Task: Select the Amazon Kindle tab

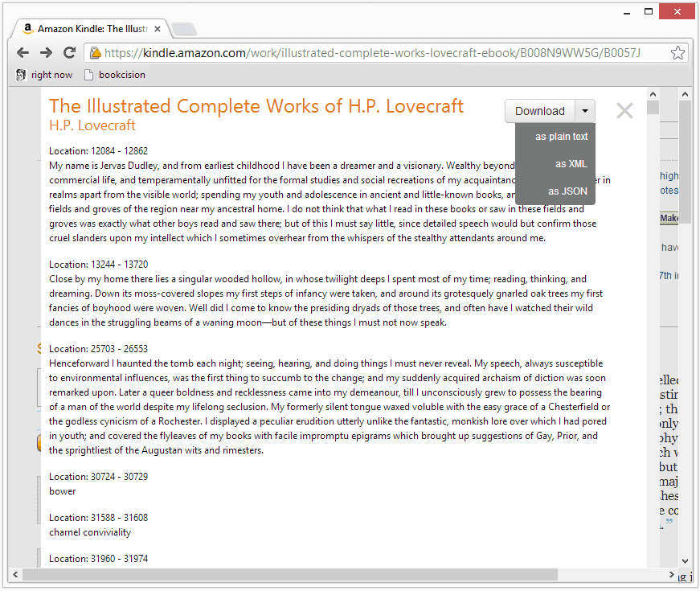Action: [x=88, y=29]
